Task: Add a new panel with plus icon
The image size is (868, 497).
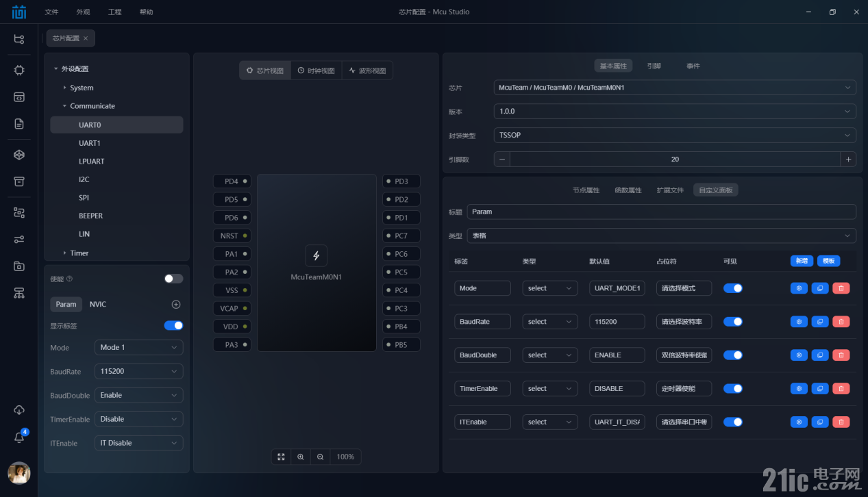Action: pyautogui.click(x=176, y=304)
